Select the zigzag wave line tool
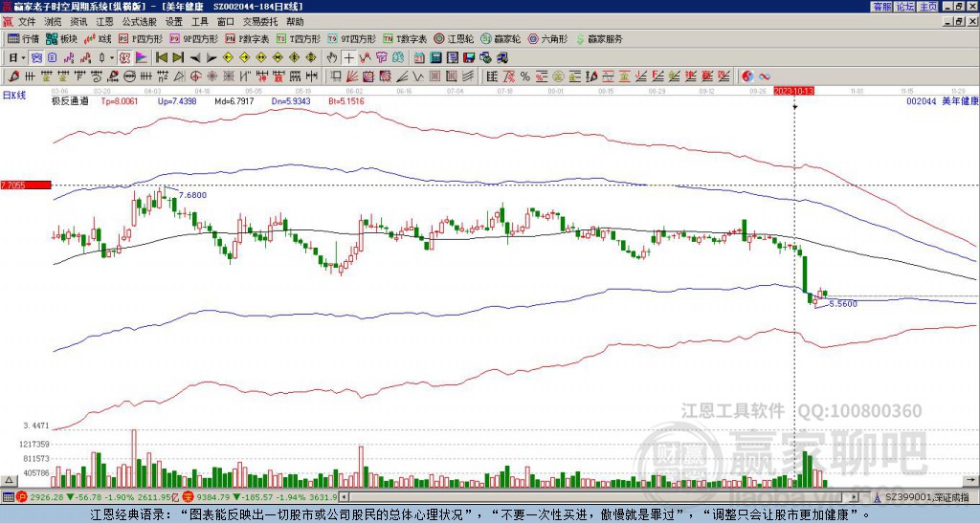Image resolution: width=980 pixels, height=524 pixels. pos(418,76)
